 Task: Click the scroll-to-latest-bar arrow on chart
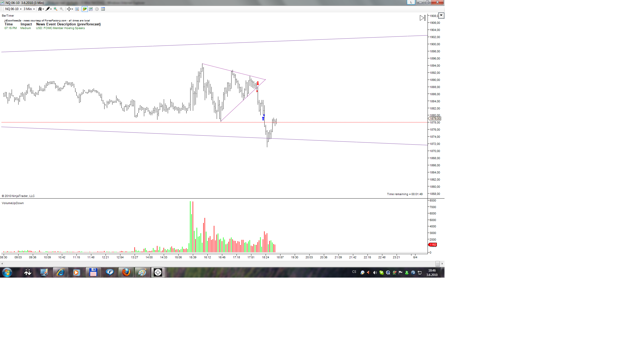coord(422,18)
